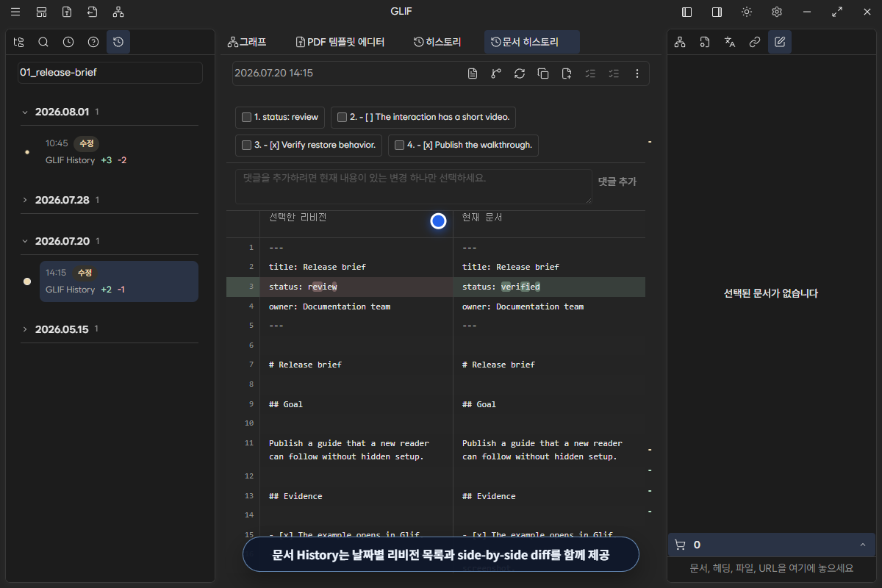Open the three-dot more options menu

click(x=637, y=73)
